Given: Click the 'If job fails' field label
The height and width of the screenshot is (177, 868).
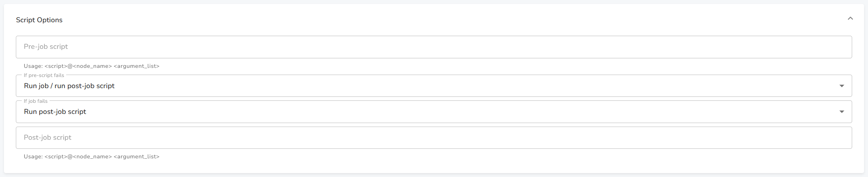Looking at the screenshot, I should click(x=36, y=101).
